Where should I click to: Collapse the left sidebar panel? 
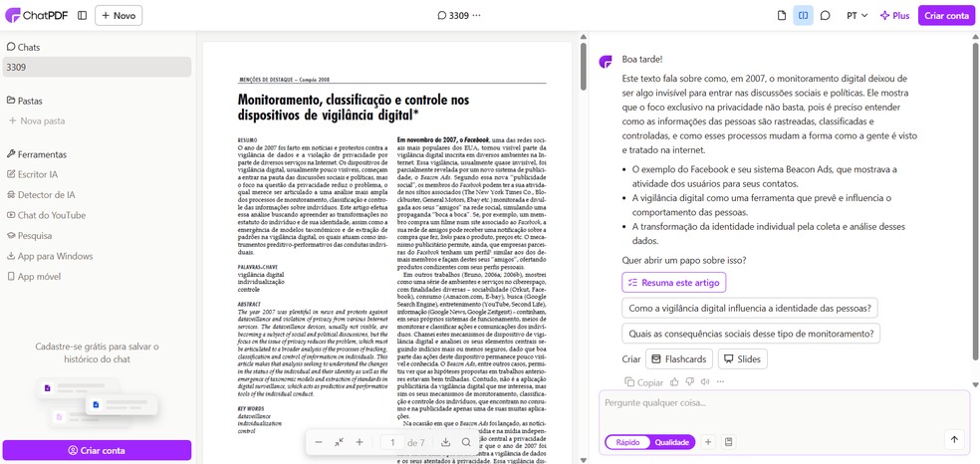coord(82,16)
